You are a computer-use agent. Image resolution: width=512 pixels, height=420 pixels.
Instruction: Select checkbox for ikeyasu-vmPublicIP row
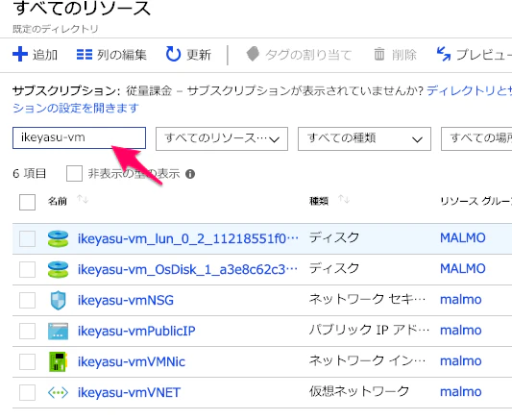[27, 332]
